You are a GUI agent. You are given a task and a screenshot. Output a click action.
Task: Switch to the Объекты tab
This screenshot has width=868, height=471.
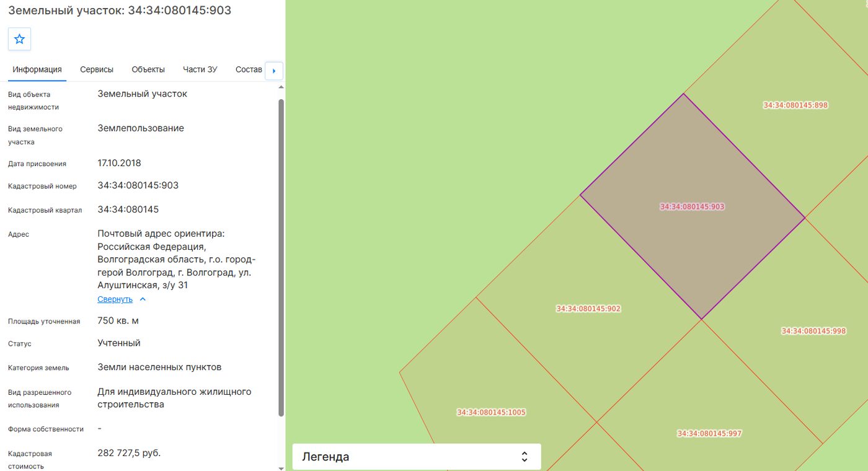tap(148, 69)
